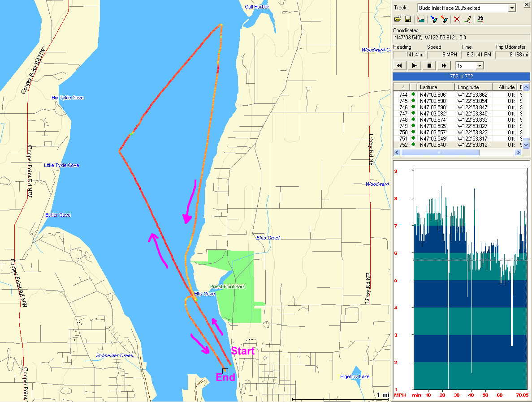The image size is (532, 402).
Task: Select the pencil edit track icon
Action: click(x=467, y=19)
